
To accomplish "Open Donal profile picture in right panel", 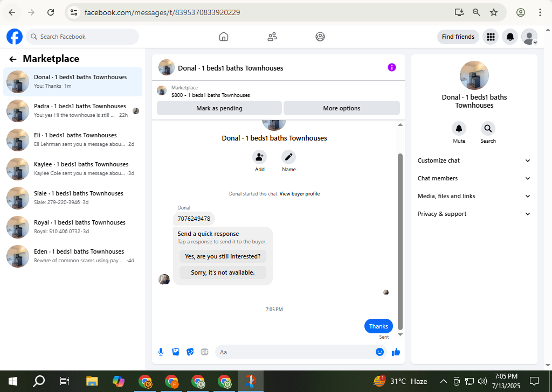I will [x=474, y=75].
